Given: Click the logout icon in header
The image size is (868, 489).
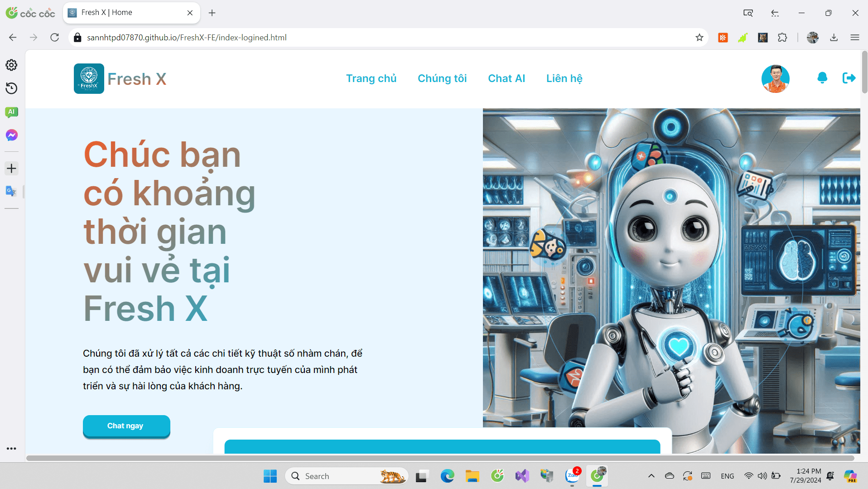Looking at the screenshot, I should pyautogui.click(x=849, y=78).
